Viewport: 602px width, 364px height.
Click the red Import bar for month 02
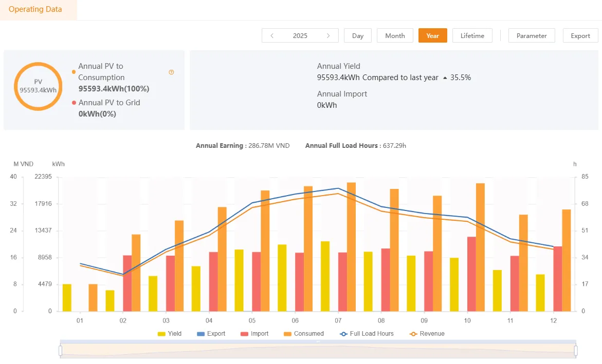[127, 283]
